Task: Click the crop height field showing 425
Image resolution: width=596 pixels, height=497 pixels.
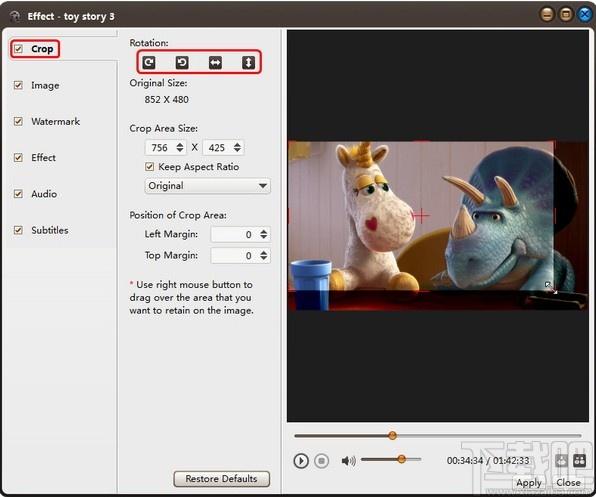Action: 218,147
